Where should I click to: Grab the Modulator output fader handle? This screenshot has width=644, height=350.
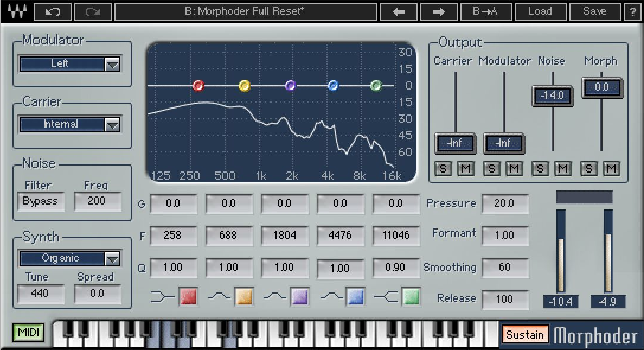point(504,143)
